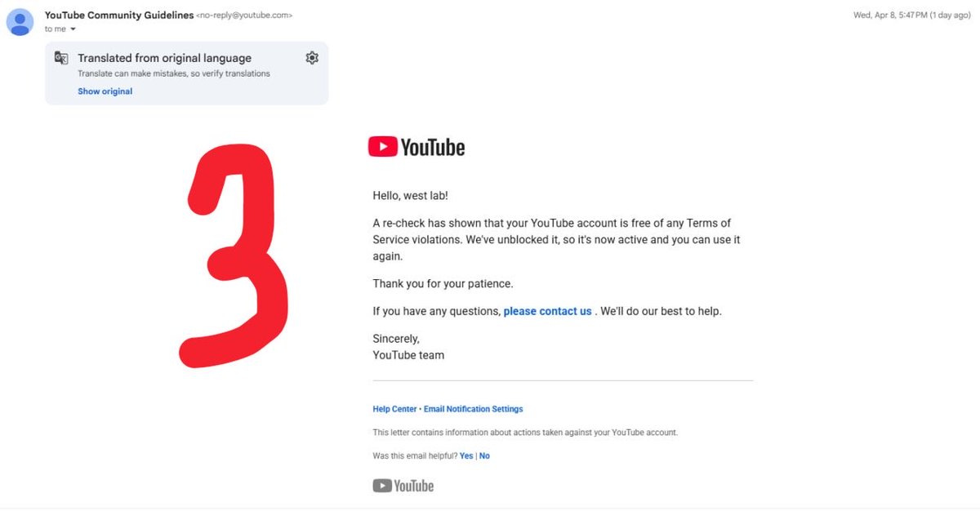Open translation settings gear icon
This screenshot has width=980, height=511.
tap(311, 58)
